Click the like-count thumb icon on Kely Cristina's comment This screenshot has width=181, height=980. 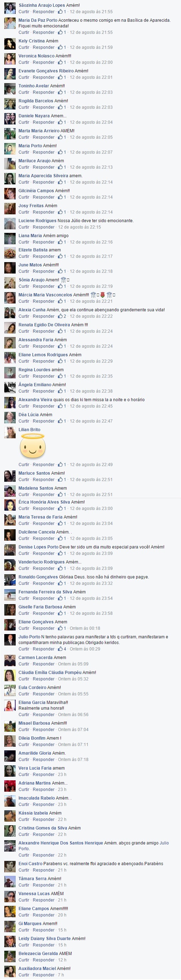pos(60,47)
